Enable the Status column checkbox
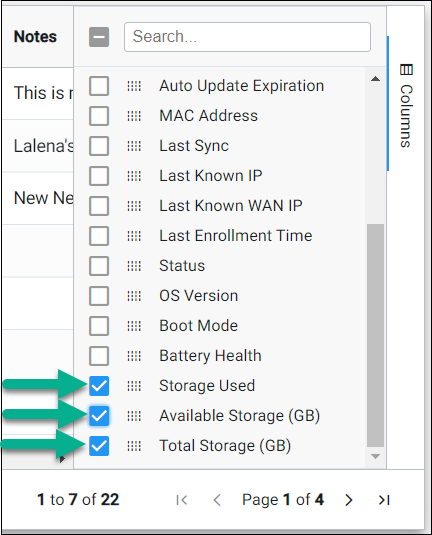The height and width of the screenshot is (535, 432). [x=99, y=266]
